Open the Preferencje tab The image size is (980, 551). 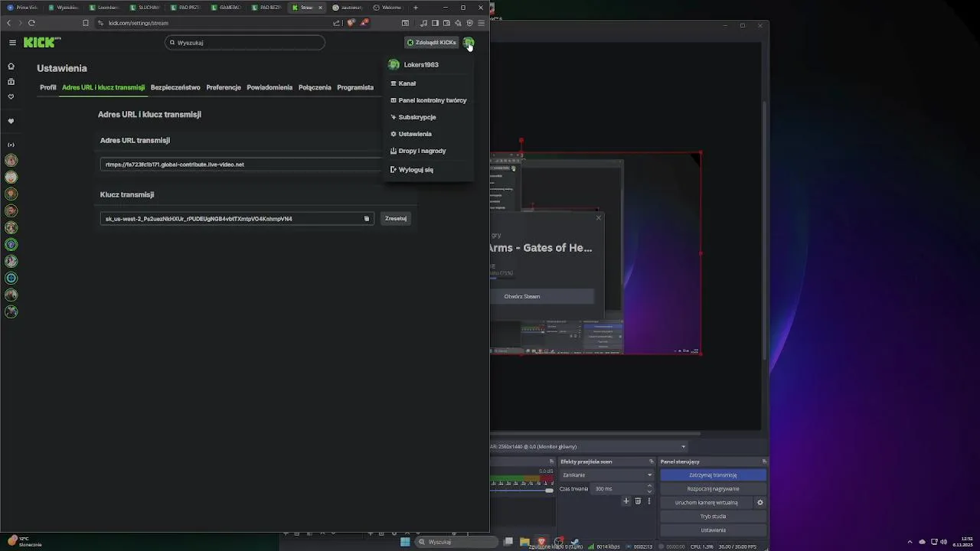coord(224,87)
